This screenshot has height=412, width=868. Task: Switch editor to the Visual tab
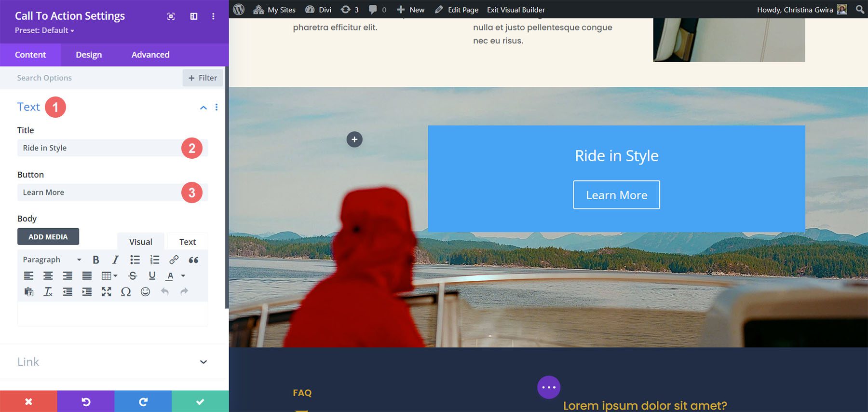pyautogui.click(x=141, y=242)
